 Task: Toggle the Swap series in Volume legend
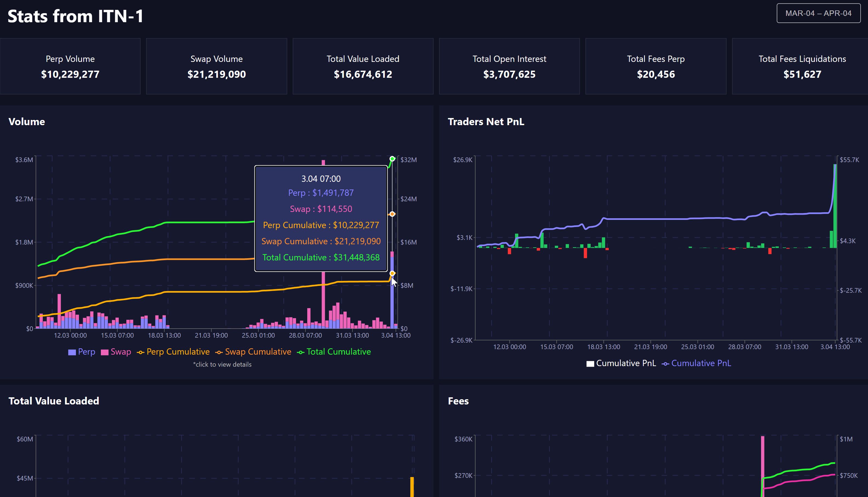(x=116, y=352)
